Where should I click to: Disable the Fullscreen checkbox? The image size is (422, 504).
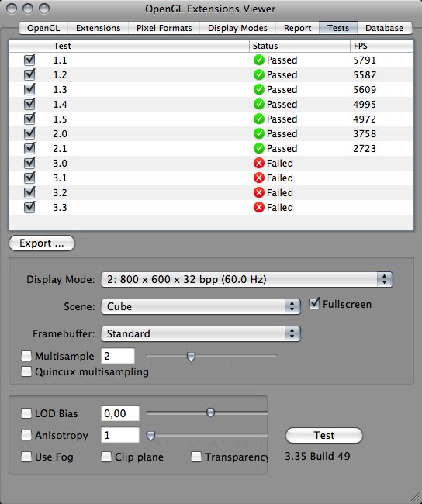[314, 304]
